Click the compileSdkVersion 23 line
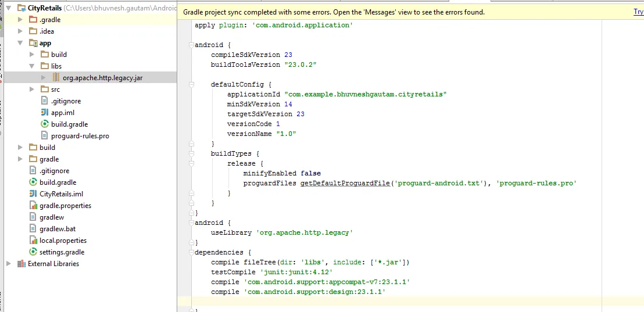Screen dimensions: 644x312 coord(251,55)
